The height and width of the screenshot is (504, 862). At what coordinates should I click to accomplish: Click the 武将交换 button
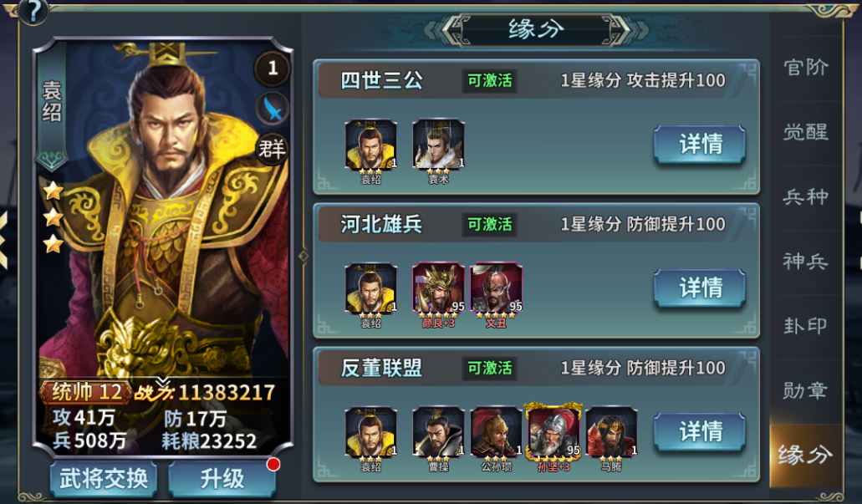104,479
